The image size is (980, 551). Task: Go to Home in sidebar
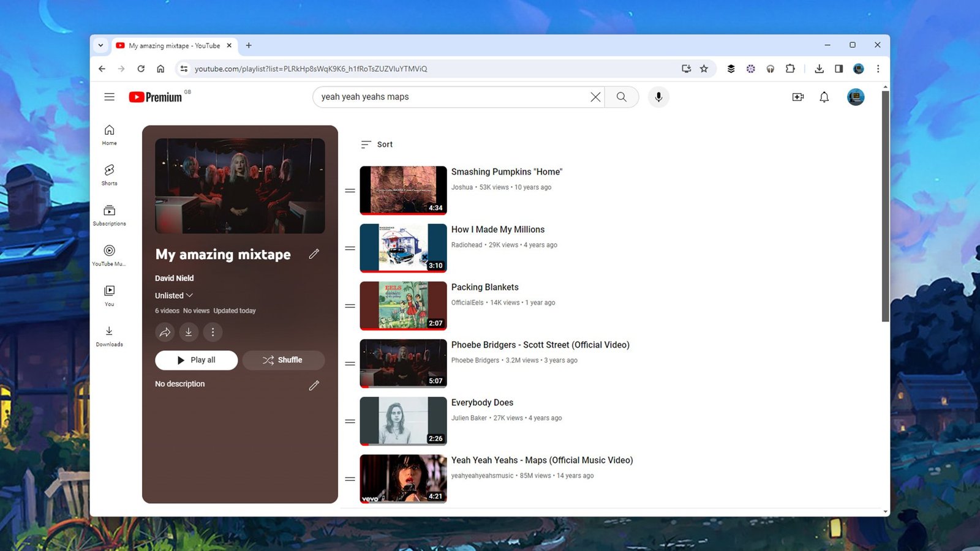(x=109, y=135)
